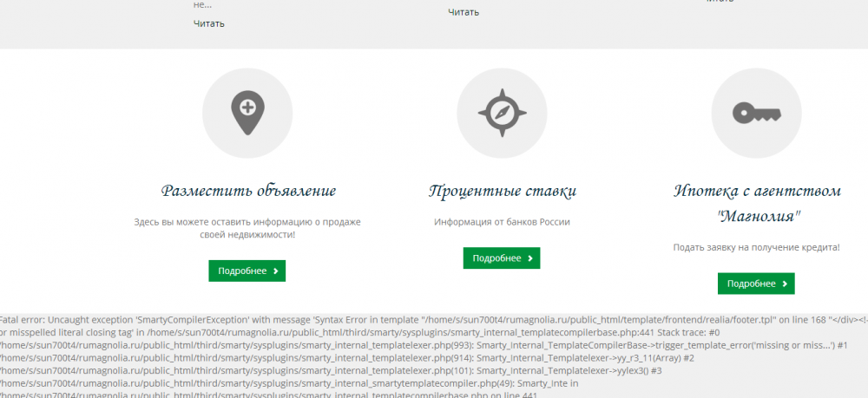Click chevron arrow in Процентные ставки button
Viewport: 868px width, 398px height.
click(530, 258)
